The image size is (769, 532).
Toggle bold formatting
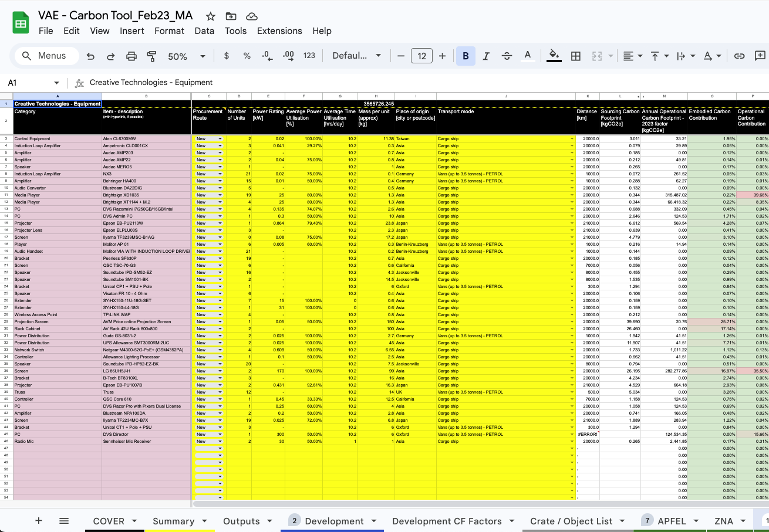[466, 56]
